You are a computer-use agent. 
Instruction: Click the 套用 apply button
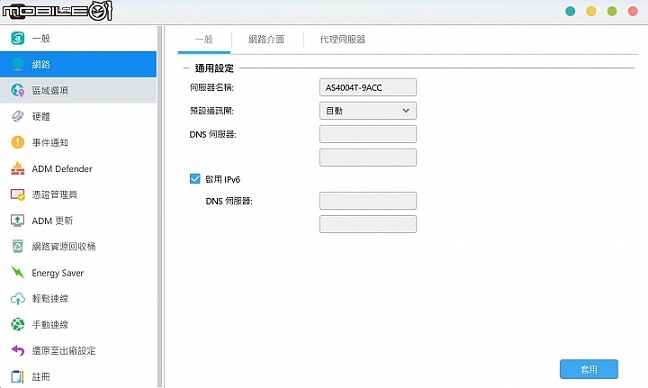pyautogui.click(x=589, y=369)
